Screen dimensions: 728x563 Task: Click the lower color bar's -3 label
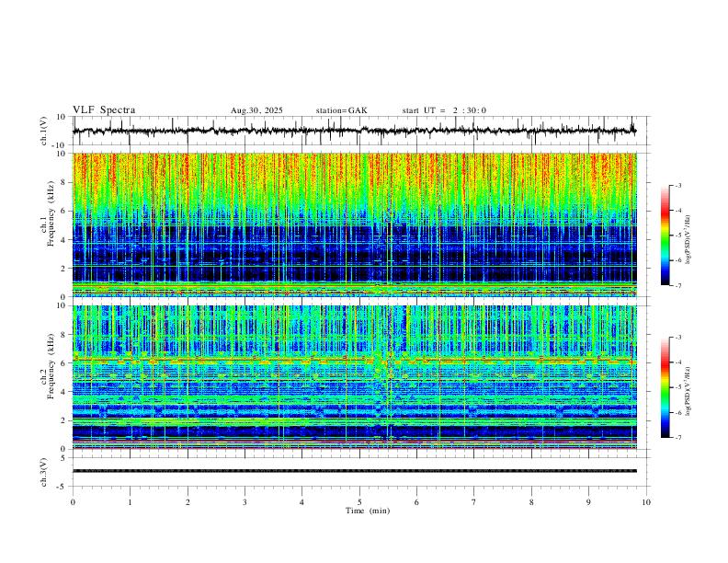[x=678, y=338]
